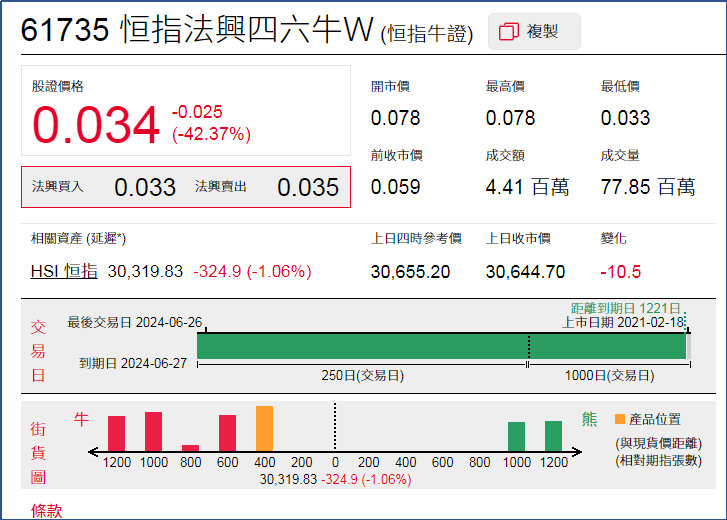Click the 牛 bull label in the chart
Screen dimensions: 727x520
pyautogui.click(x=81, y=419)
